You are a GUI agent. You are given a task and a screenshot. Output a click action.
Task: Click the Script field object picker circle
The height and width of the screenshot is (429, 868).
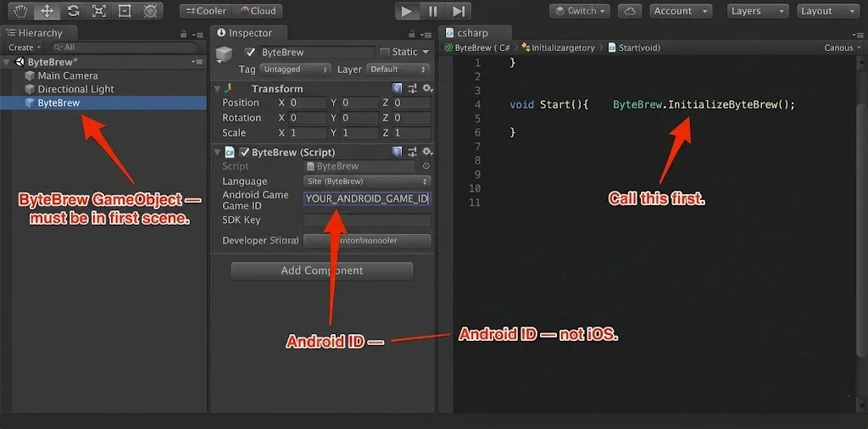426,166
